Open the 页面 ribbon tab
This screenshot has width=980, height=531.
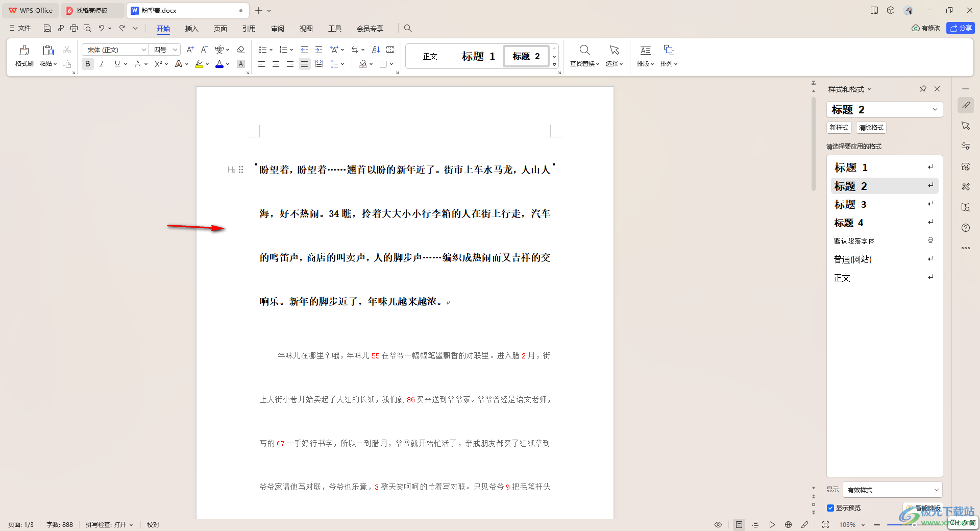[x=220, y=28]
